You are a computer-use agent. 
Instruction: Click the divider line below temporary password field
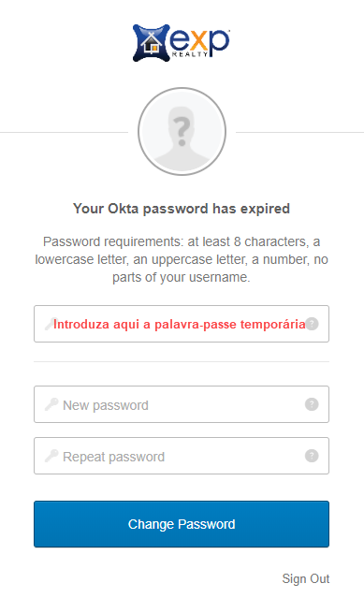click(x=182, y=361)
